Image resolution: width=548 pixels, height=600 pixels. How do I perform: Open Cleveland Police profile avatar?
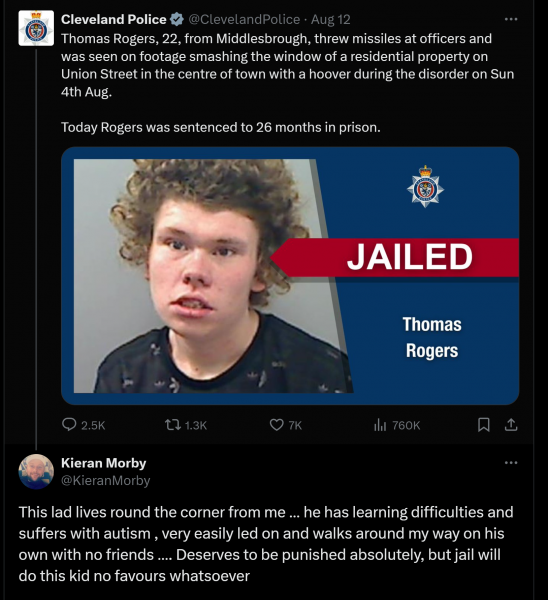click(x=36, y=28)
